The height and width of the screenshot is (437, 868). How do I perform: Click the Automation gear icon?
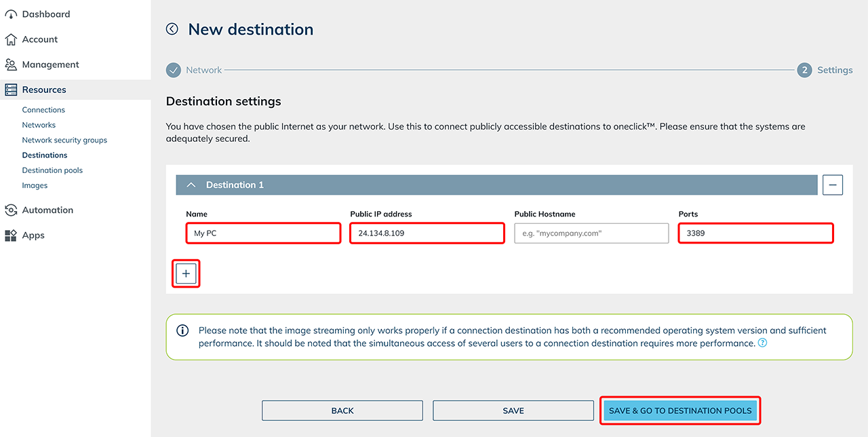pyautogui.click(x=11, y=210)
